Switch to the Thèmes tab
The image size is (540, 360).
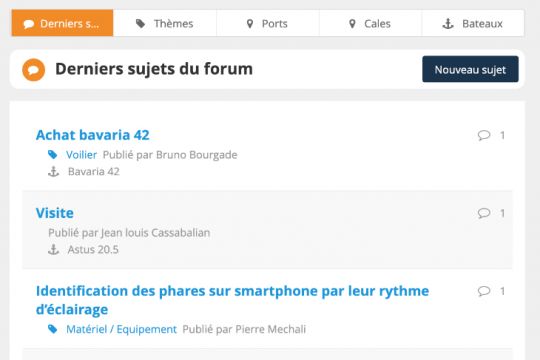(165, 23)
